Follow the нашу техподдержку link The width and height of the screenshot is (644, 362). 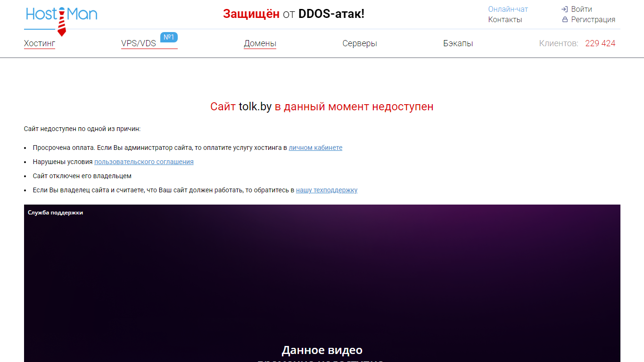click(327, 190)
